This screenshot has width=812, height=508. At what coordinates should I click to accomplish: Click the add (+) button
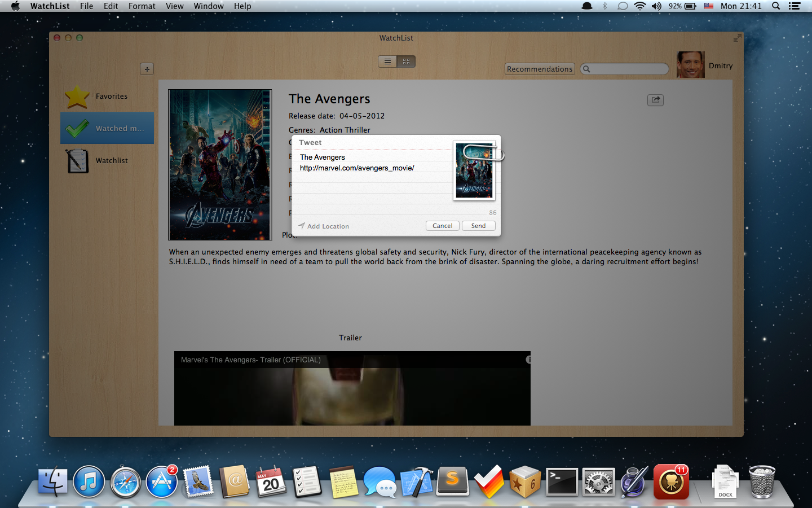point(147,69)
